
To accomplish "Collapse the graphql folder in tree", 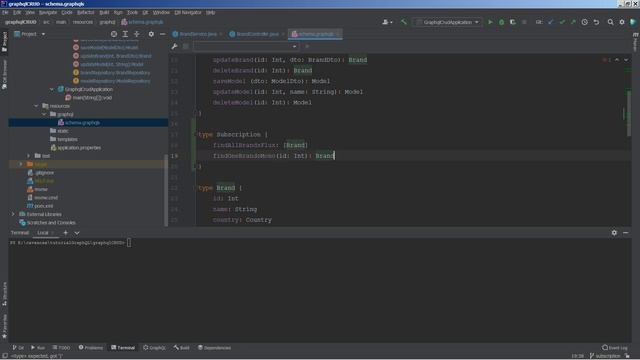I will tap(44, 114).
